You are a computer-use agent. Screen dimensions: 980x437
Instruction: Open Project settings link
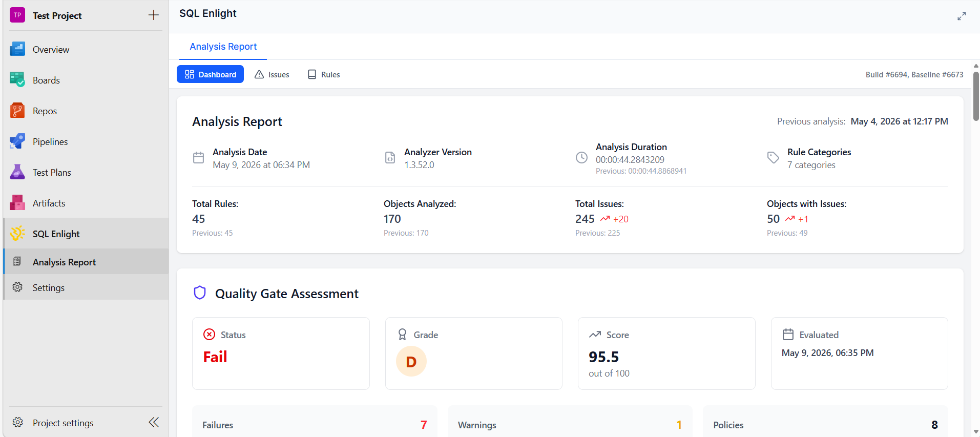[63, 423]
